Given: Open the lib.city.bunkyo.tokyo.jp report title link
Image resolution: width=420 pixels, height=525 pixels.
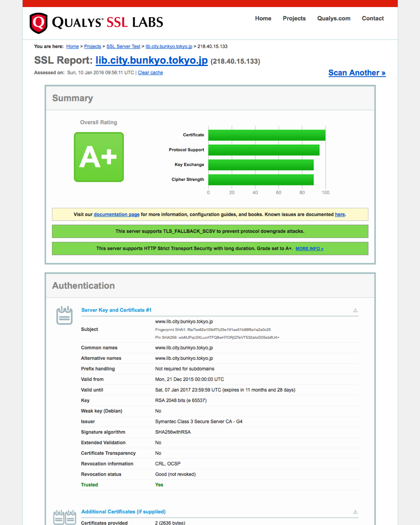Looking at the screenshot, I should pos(152,60).
